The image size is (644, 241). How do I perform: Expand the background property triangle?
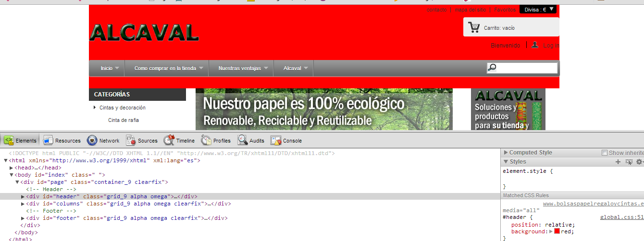coord(551,231)
